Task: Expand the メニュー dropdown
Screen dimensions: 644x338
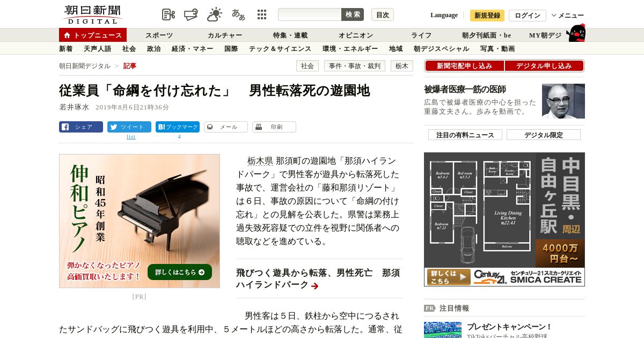Action: tap(568, 16)
